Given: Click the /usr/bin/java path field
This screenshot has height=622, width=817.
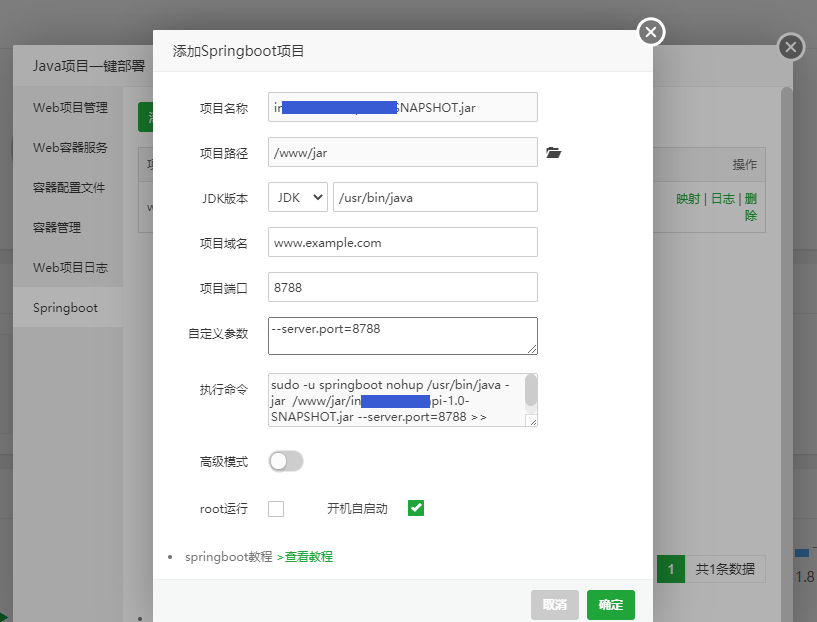Looking at the screenshot, I should 435,197.
